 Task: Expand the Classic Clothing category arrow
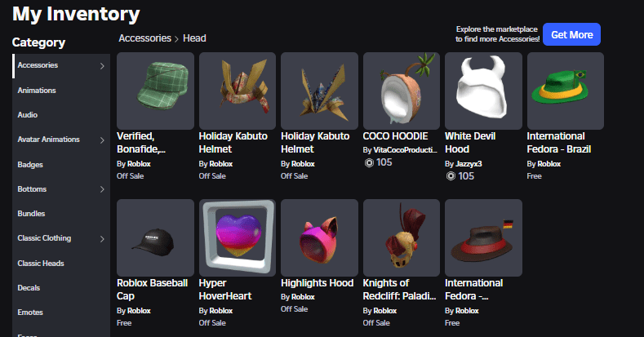[102, 238]
